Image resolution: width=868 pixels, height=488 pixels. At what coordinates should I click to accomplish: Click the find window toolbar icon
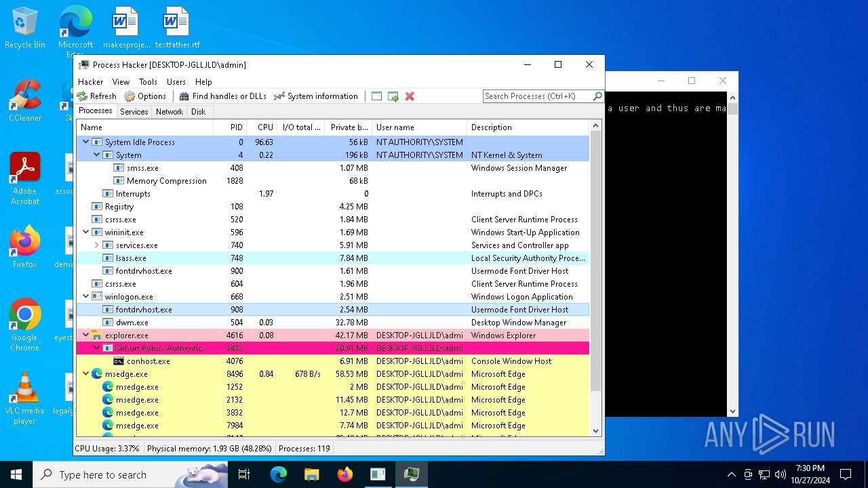pos(377,96)
